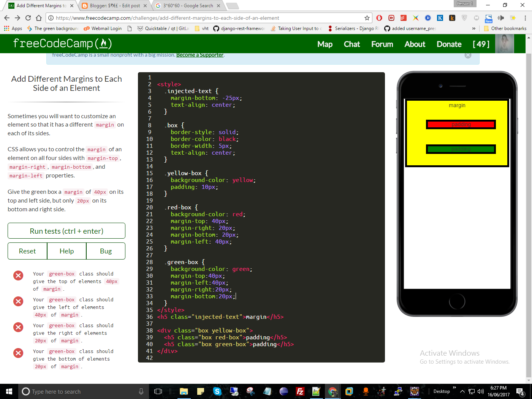This screenshot has width=532, height=399.
Task: Open Task View in the taskbar
Action: (158, 391)
